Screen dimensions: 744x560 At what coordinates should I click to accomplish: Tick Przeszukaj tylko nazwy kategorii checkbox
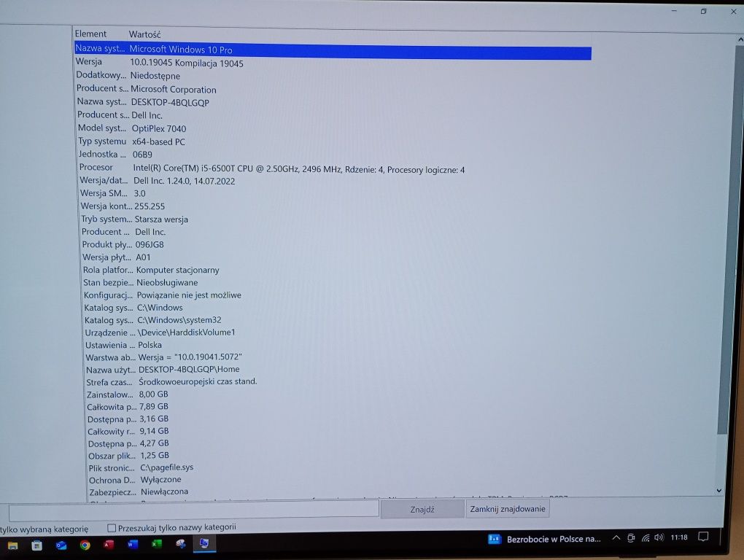[x=112, y=528]
